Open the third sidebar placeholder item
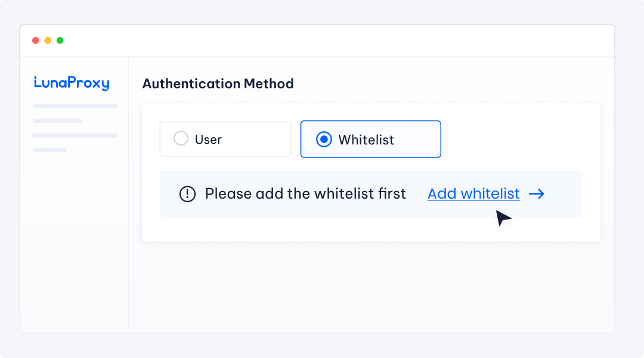The height and width of the screenshot is (358, 644). pos(75,135)
